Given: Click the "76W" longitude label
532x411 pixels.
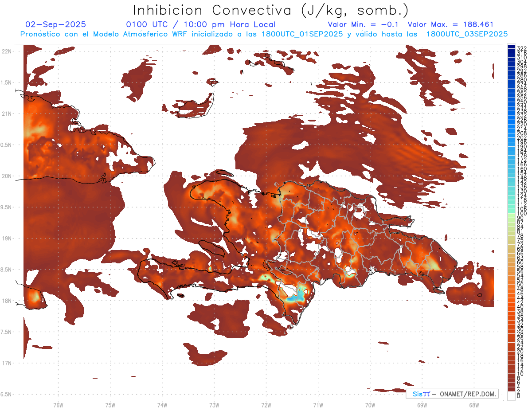Looking at the screenshot, I should pos(58,405).
